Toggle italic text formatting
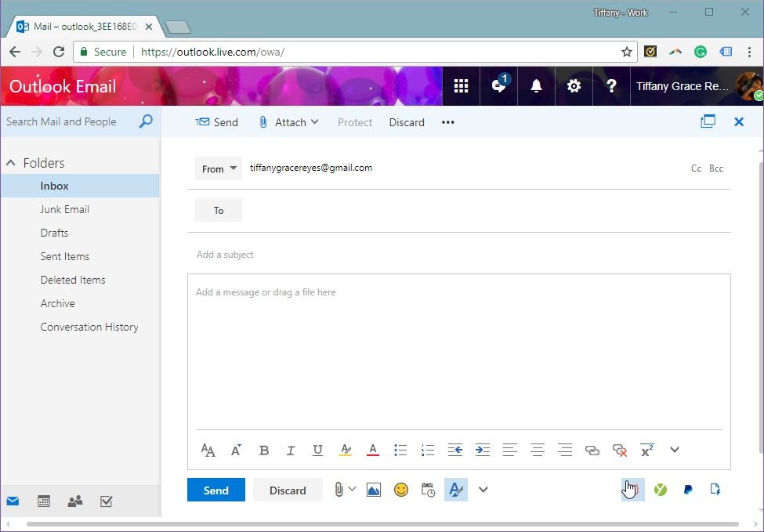Screen dimensions: 764x532 291,450
